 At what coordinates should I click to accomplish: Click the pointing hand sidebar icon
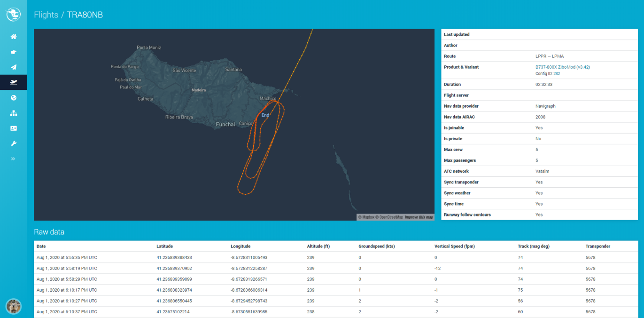(x=14, y=52)
